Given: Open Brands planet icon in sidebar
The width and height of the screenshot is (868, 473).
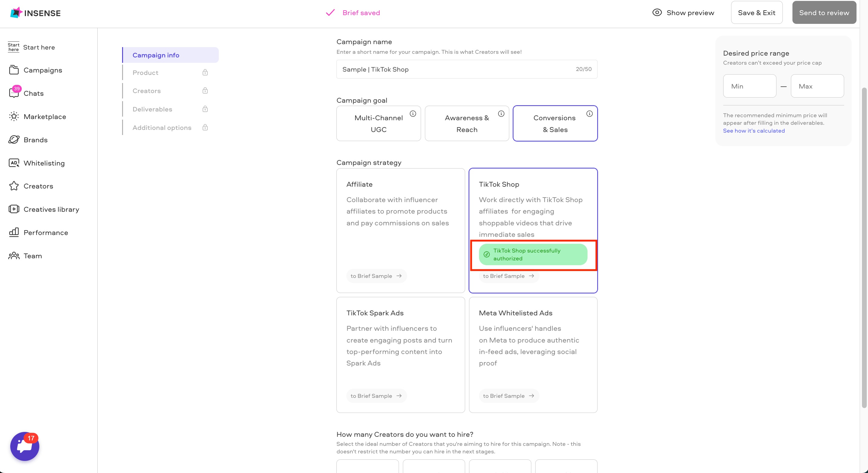Looking at the screenshot, I should point(14,139).
